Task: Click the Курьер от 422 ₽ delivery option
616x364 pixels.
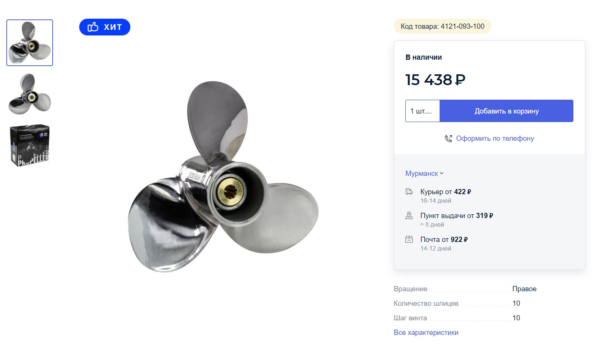Action: pos(445,192)
